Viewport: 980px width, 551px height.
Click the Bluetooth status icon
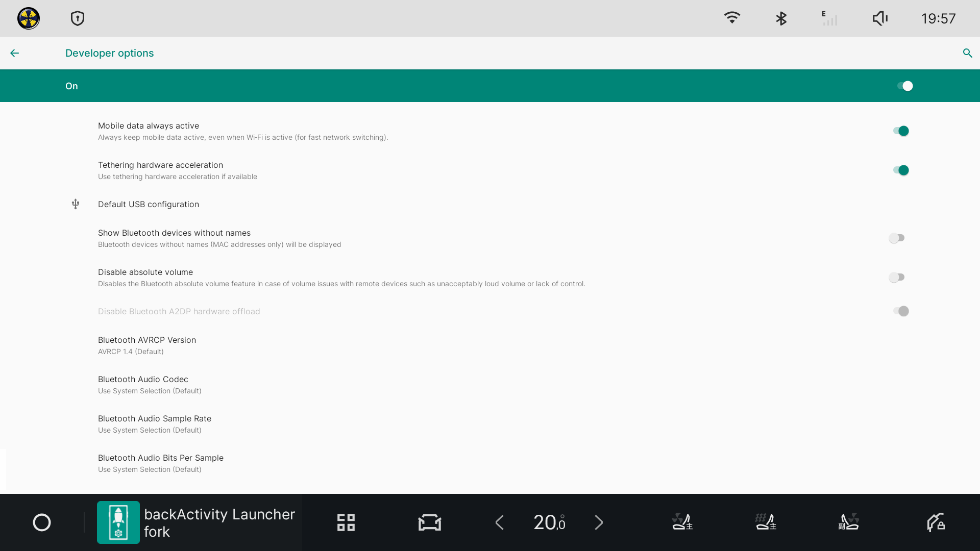[x=781, y=19]
